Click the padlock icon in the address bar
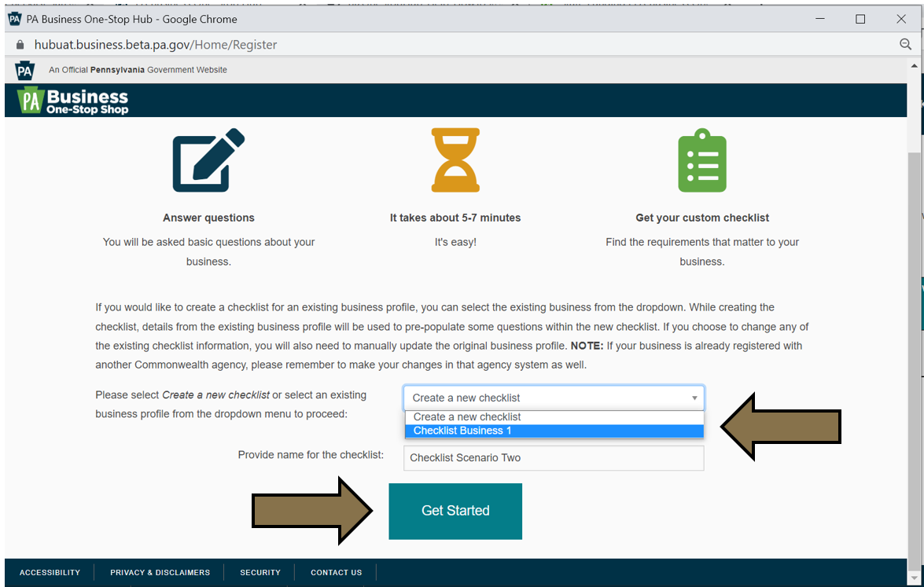 tap(19, 45)
